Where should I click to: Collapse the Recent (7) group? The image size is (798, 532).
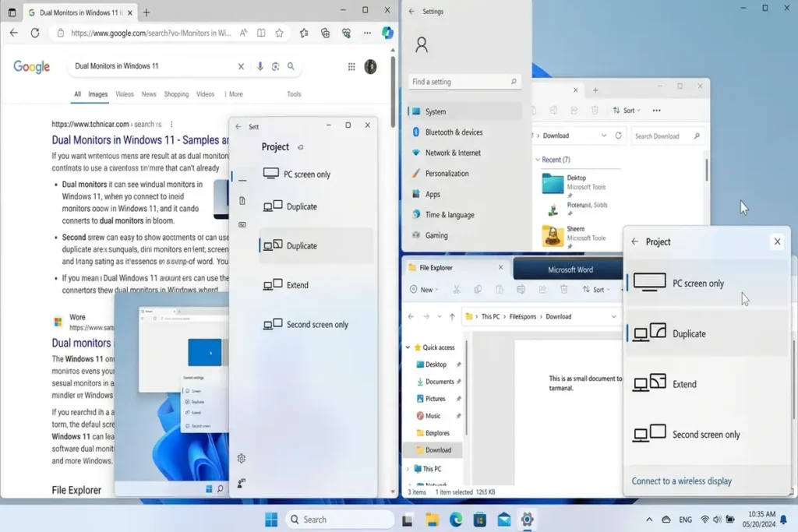click(x=538, y=160)
